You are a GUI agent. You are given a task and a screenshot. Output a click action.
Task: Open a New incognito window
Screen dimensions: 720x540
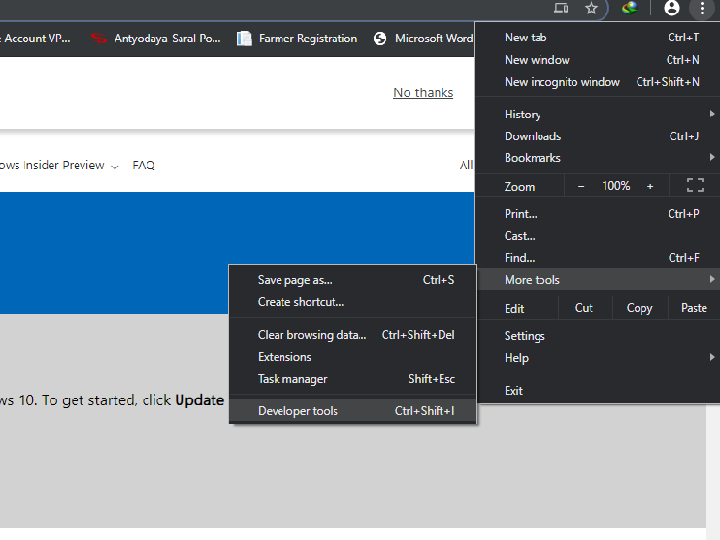click(597, 82)
